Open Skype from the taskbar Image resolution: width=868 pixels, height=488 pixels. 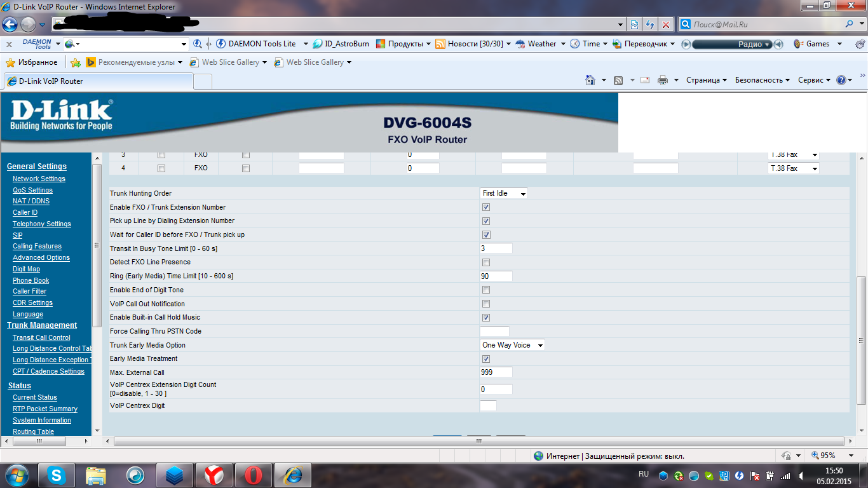[x=56, y=475]
